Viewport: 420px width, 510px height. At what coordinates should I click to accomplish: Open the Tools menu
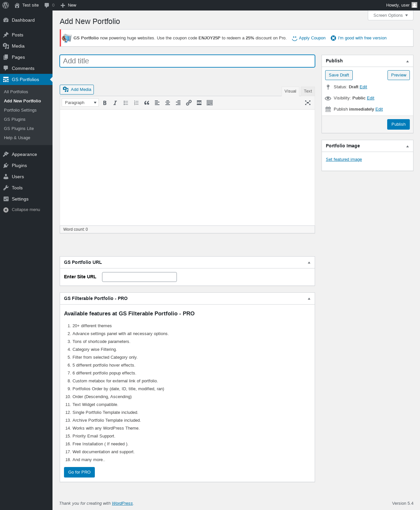(26, 188)
